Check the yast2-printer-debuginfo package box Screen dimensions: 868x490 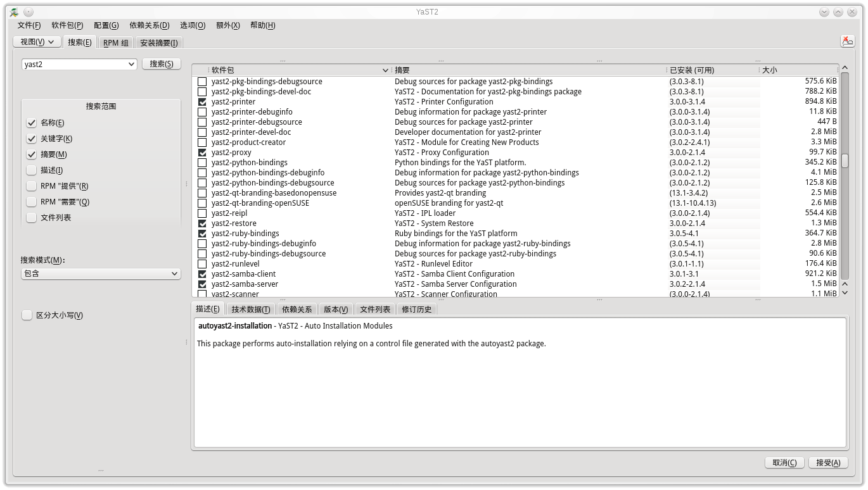[202, 112]
